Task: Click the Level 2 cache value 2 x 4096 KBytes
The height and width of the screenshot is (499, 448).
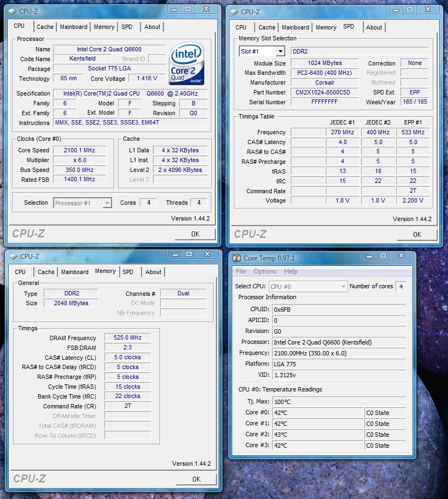Action: 180,170
